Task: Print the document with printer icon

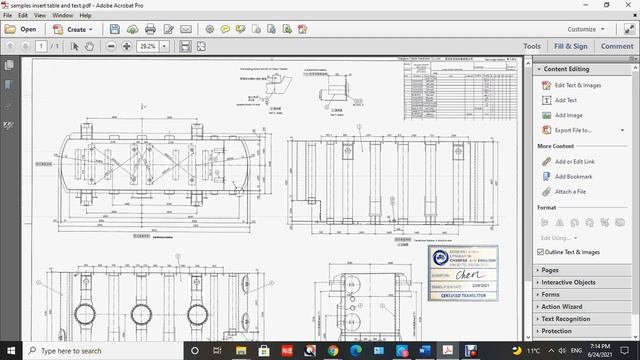Action: [150, 29]
